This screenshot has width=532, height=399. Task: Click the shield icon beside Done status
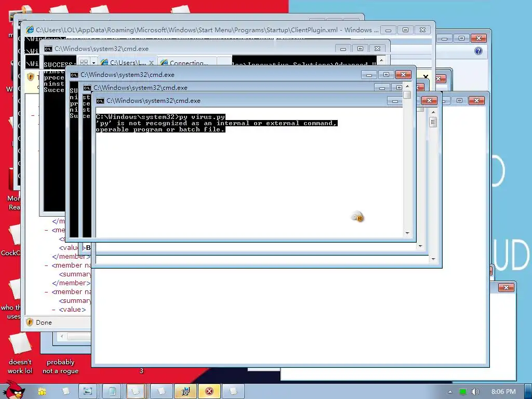(30, 322)
